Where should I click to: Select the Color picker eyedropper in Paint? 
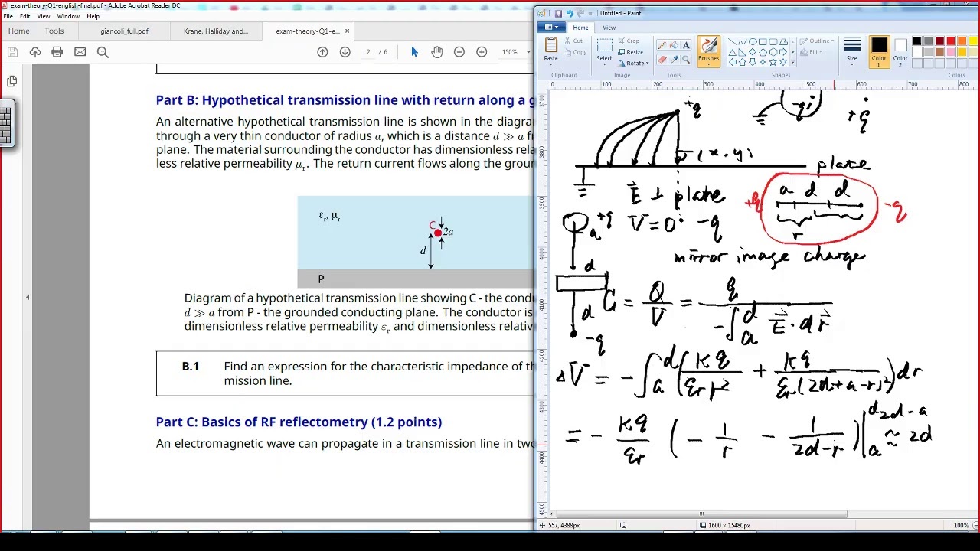[674, 59]
